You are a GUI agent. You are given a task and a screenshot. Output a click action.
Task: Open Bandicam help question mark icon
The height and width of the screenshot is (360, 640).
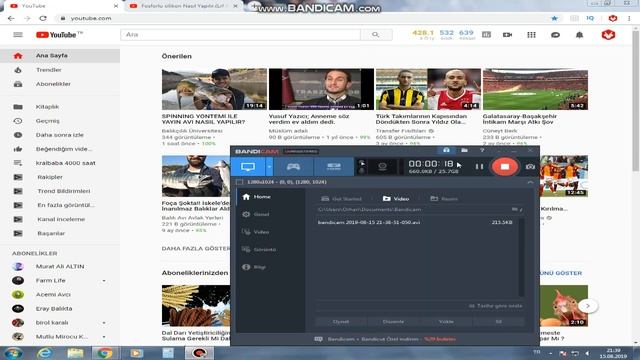coord(482,151)
